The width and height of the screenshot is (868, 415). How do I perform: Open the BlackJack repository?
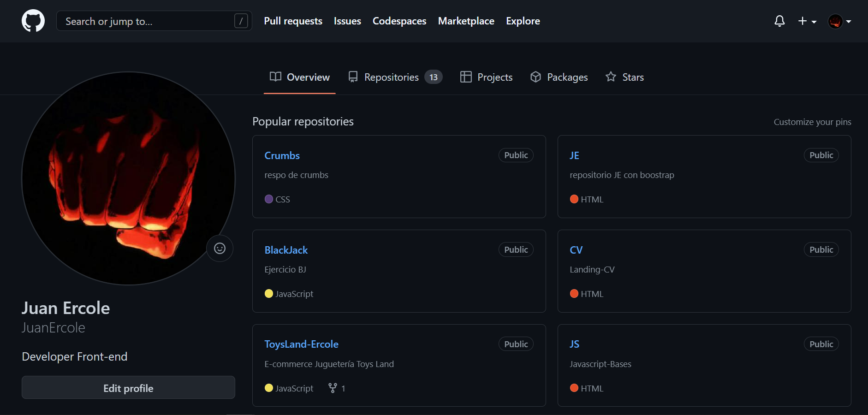(x=286, y=250)
